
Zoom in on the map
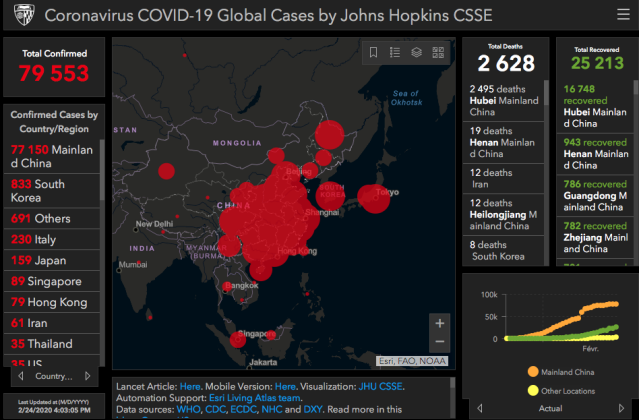(439, 323)
